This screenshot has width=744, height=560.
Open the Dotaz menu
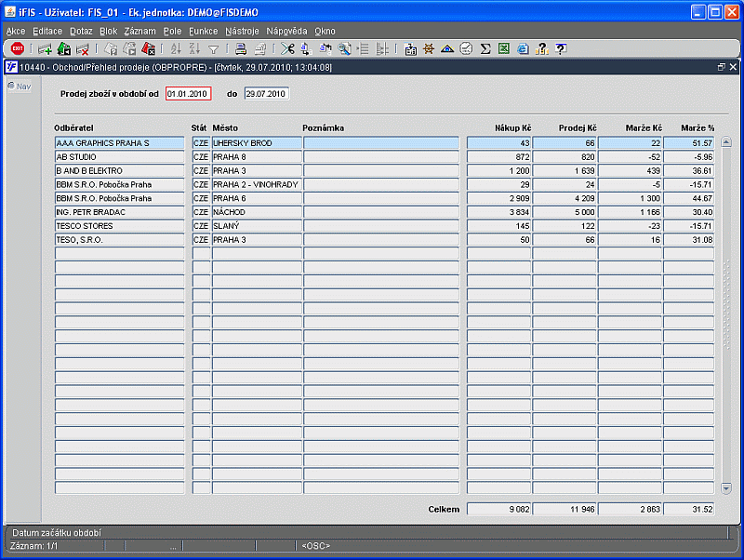point(81,31)
